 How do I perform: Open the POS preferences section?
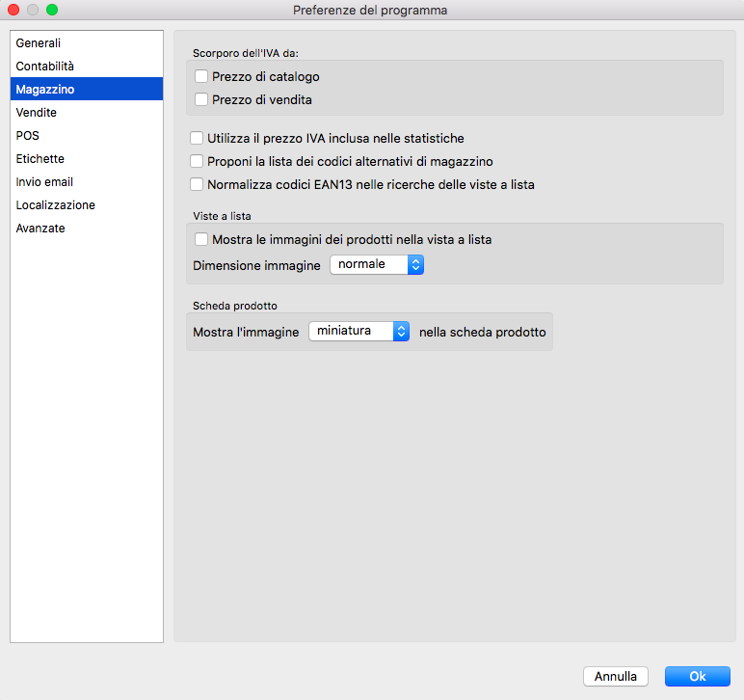[x=28, y=136]
